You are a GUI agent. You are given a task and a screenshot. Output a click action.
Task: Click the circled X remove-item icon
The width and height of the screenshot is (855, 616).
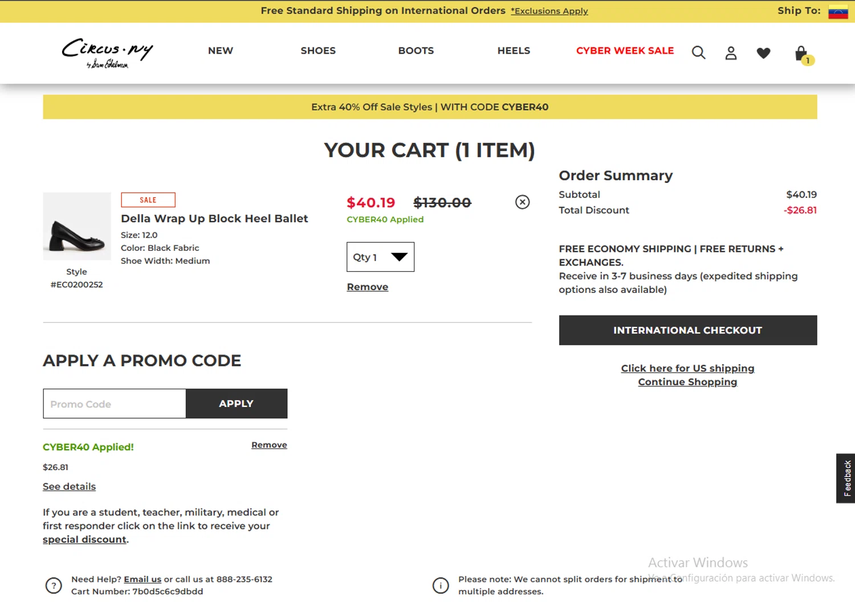click(522, 202)
